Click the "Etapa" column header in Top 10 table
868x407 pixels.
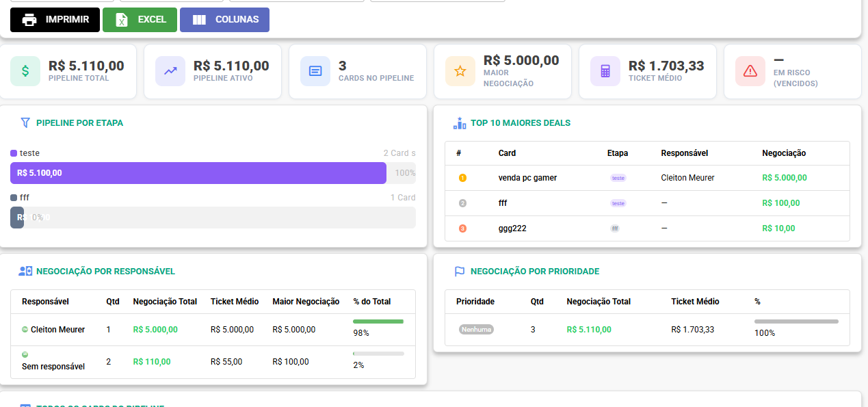tap(617, 153)
